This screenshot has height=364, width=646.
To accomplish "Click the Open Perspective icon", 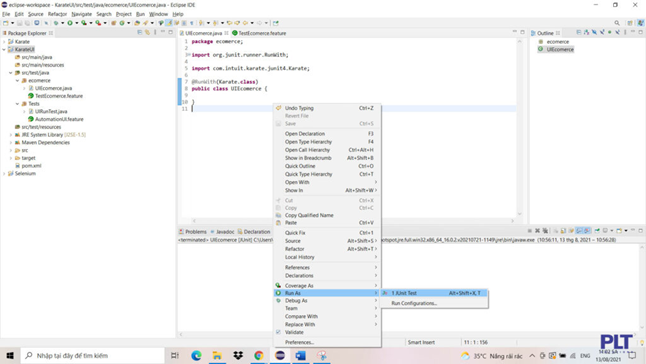I will (630, 23).
